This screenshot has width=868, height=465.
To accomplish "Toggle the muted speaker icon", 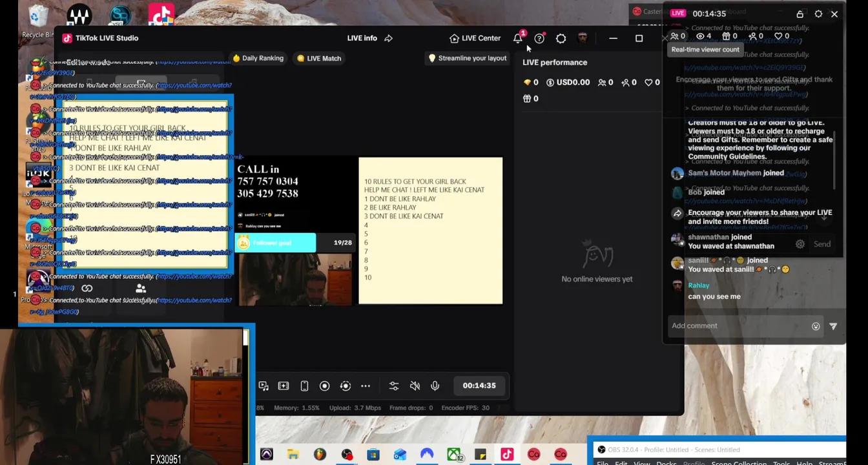I will [415, 386].
